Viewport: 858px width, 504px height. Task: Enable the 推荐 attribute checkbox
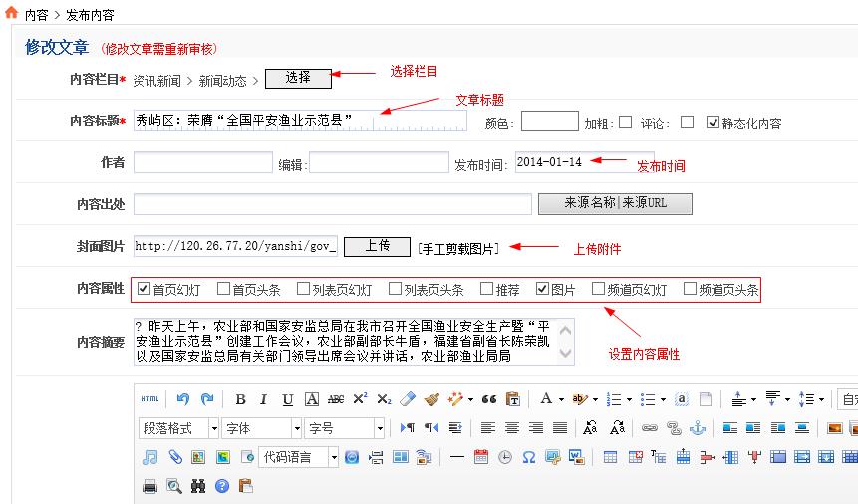pyautogui.click(x=486, y=290)
